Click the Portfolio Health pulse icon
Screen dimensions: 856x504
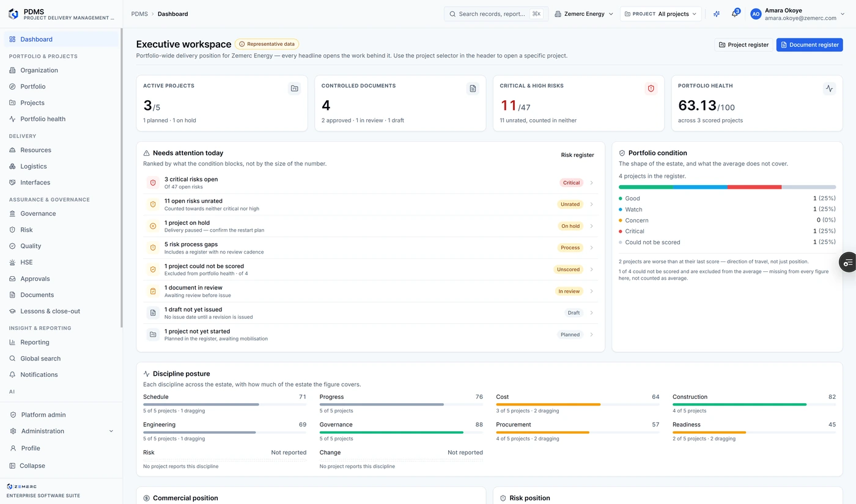(x=829, y=89)
